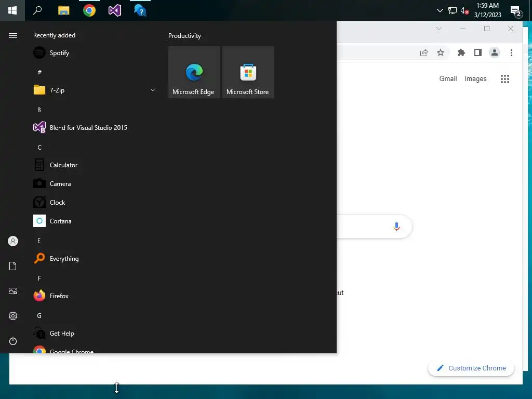
Task: Switch to Chrome on taskbar
Action: point(89,10)
